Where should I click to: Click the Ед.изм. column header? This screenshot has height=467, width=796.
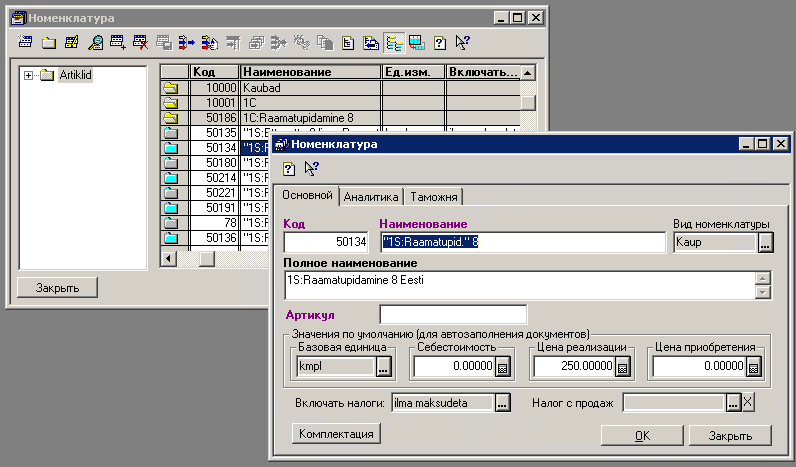pos(414,72)
